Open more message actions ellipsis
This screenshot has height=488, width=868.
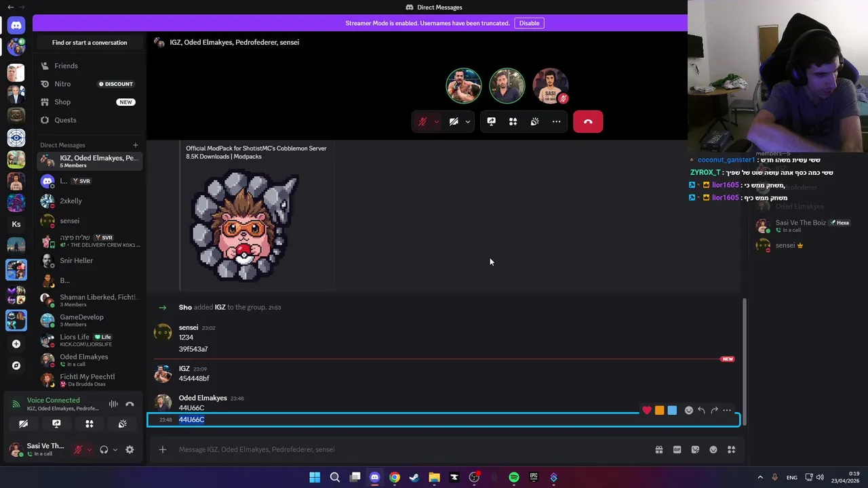(727, 410)
